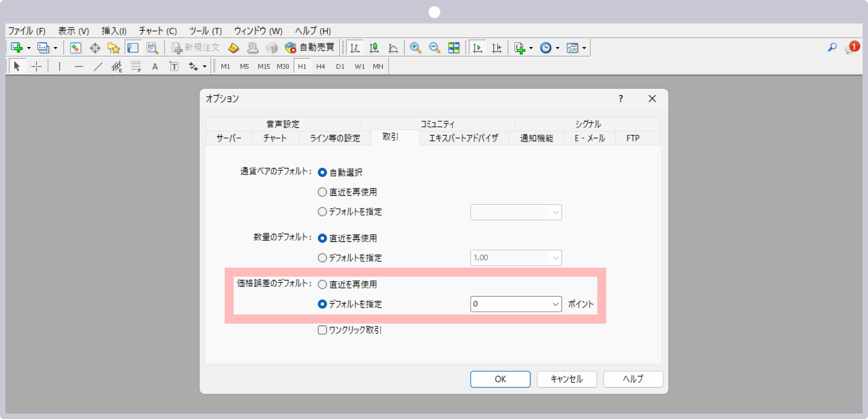Open the currency pair default dropdown
Image resolution: width=868 pixels, height=419 pixels.
(516, 212)
